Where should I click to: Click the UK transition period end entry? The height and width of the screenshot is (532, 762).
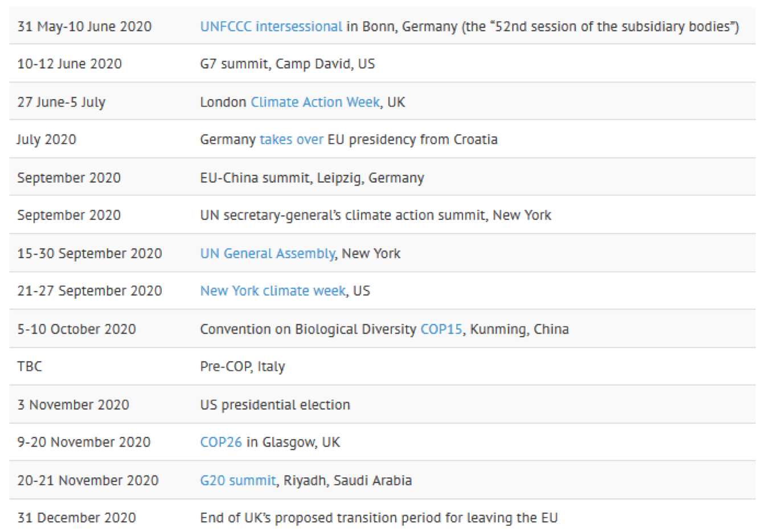379,518
